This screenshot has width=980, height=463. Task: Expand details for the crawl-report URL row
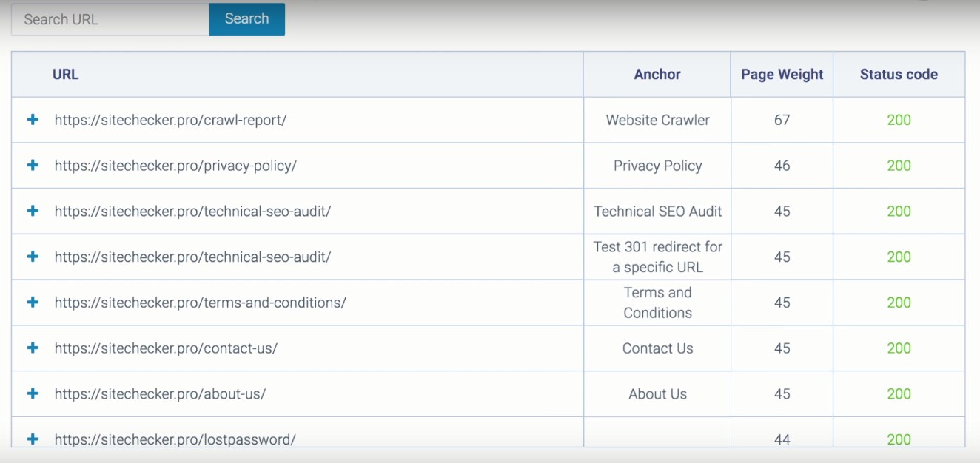tap(33, 120)
